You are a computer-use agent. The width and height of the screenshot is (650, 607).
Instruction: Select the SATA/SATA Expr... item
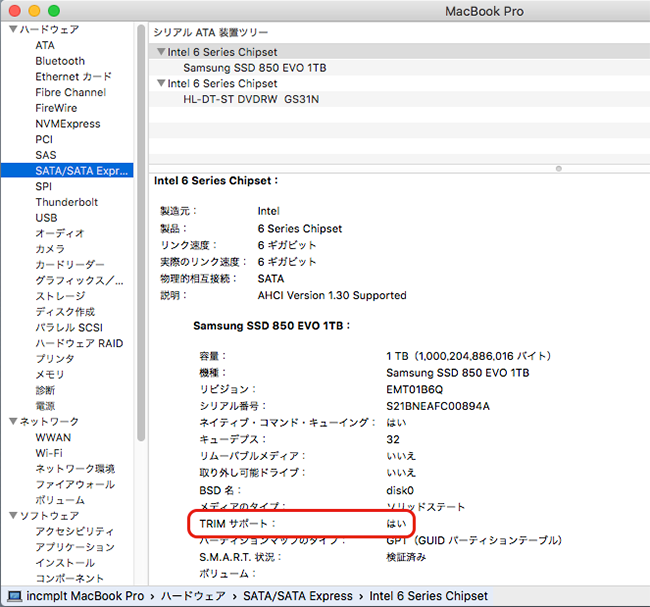point(67,170)
